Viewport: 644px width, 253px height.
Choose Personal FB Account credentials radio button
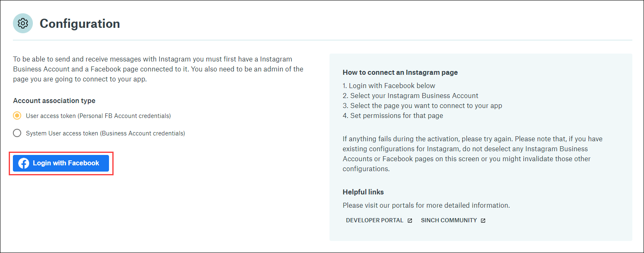coord(17,115)
